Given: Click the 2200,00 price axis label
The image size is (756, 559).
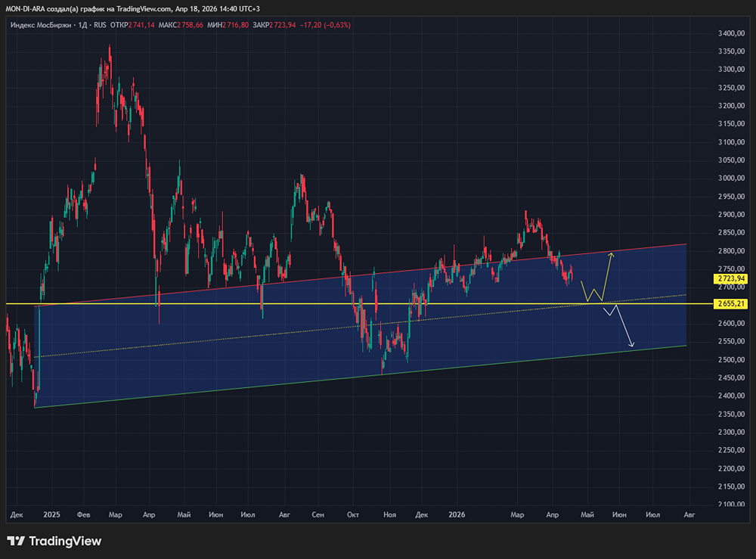Looking at the screenshot, I should 731,469.
